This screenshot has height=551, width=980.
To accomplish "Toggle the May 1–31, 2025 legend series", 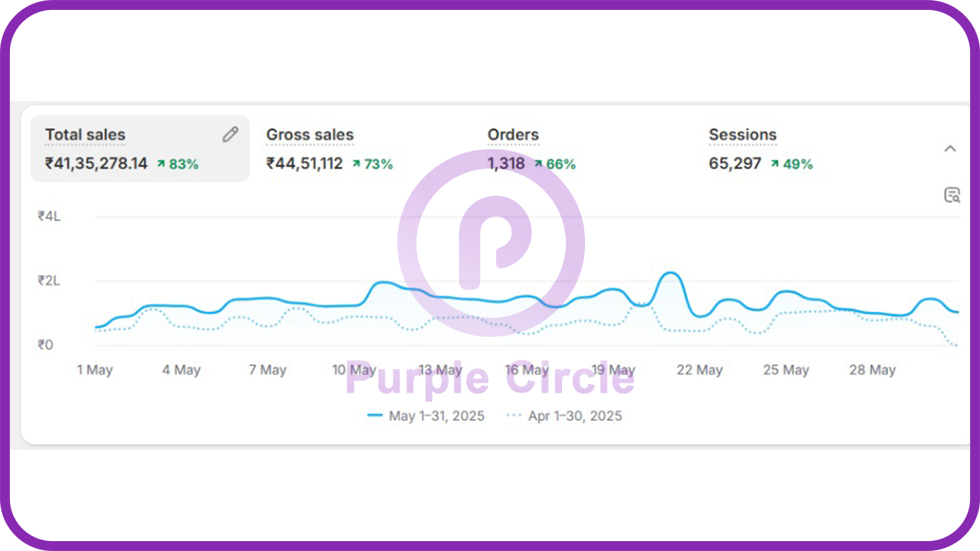I will click(426, 416).
